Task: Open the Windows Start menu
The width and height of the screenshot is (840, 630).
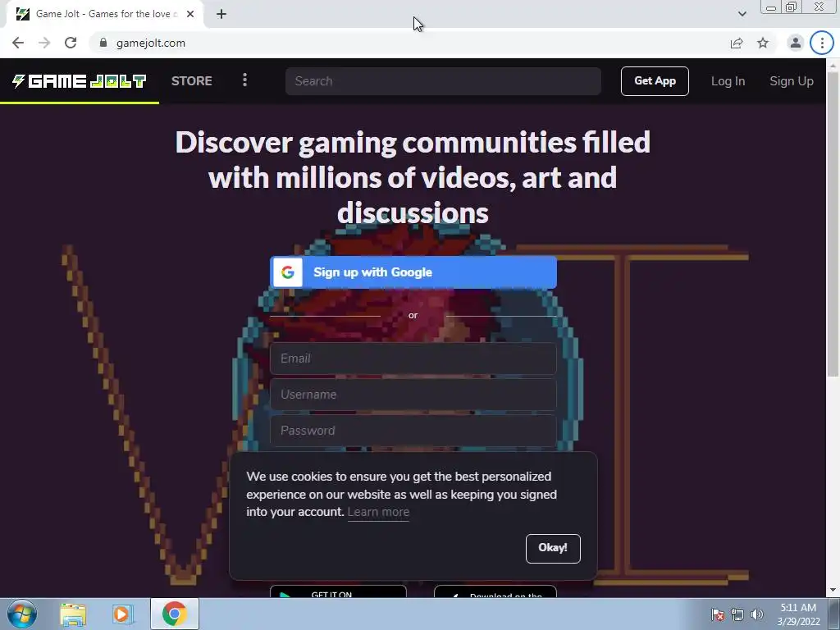Action: click(21, 614)
